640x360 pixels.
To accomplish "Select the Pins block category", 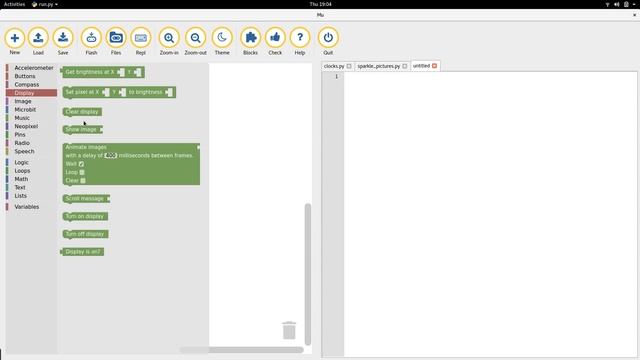I will pos(20,135).
